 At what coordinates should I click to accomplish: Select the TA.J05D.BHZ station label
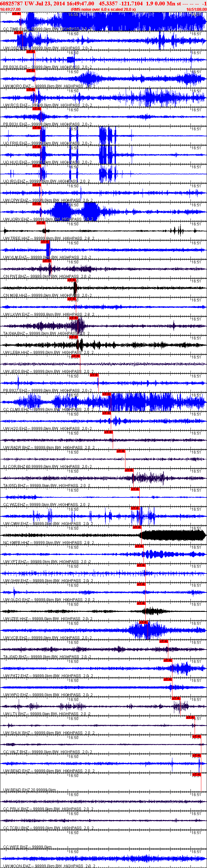click(x=47, y=486)
